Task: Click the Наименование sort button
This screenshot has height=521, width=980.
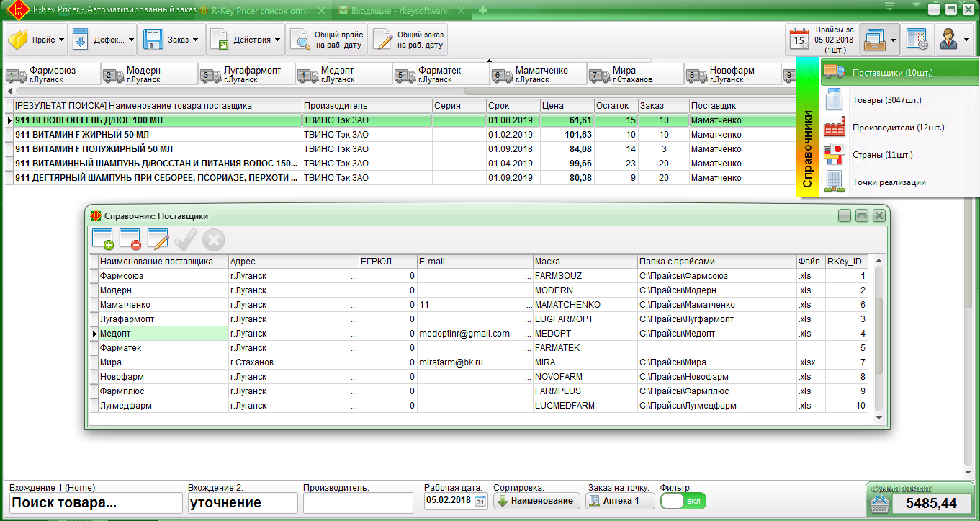Action: click(536, 501)
